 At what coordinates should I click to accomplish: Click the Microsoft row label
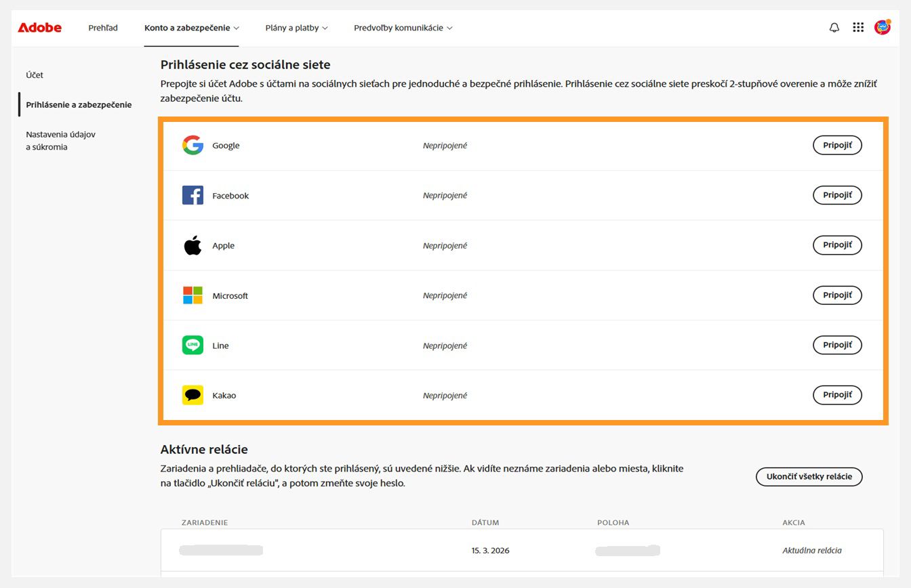pyautogui.click(x=230, y=296)
